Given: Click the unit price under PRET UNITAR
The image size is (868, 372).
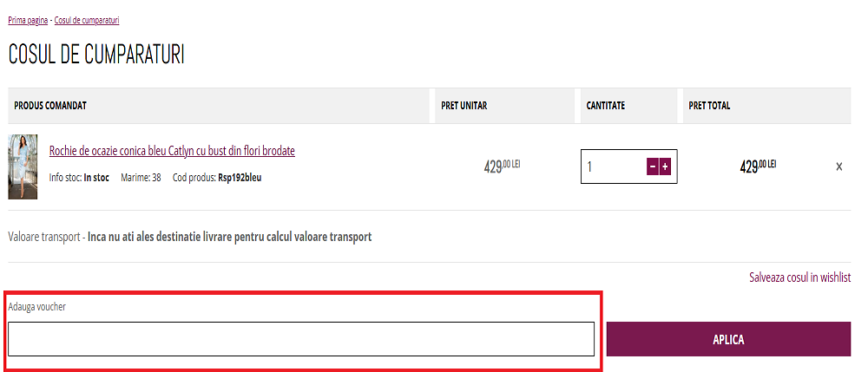Looking at the screenshot, I should tap(501, 166).
